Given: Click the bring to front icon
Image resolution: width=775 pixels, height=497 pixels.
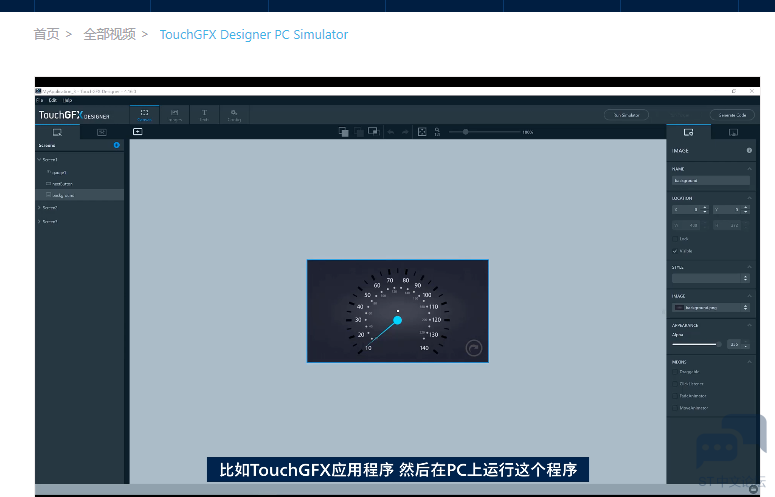Looking at the screenshot, I should click(x=344, y=132).
